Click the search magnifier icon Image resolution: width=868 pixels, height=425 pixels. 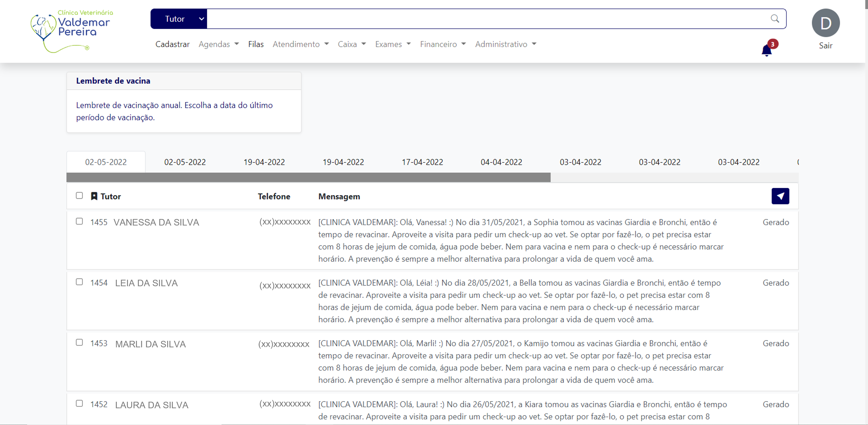775,19
